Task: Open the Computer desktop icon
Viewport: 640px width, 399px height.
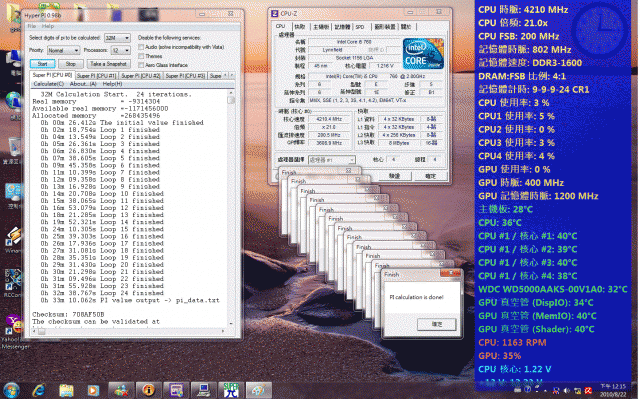Action: coord(14,61)
